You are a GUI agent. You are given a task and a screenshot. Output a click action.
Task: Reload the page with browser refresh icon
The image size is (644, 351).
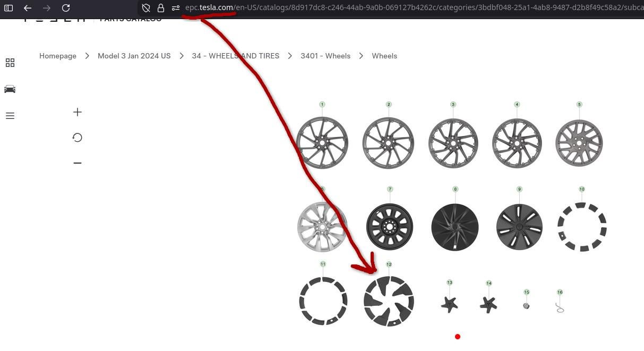pyautogui.click(x=66, y=8)
